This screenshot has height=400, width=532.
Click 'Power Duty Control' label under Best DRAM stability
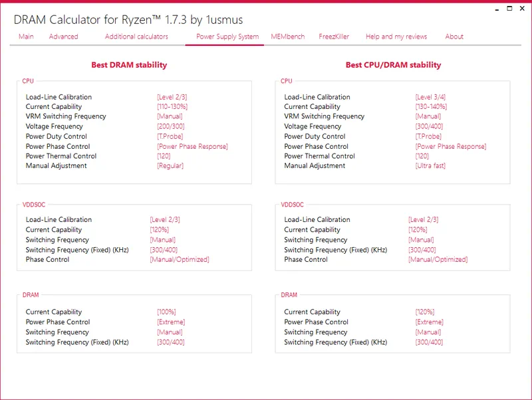pyautogui.click(x=57, y=136)
